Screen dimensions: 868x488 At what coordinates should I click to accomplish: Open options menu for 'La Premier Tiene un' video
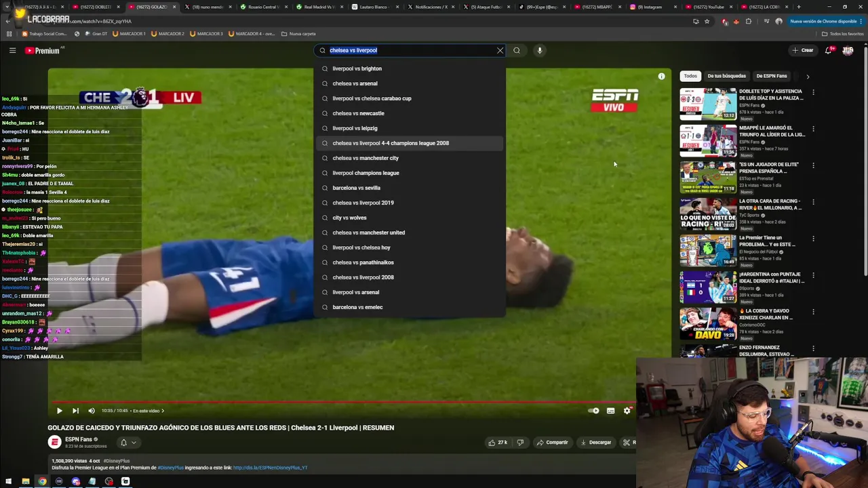click(813, 239)
